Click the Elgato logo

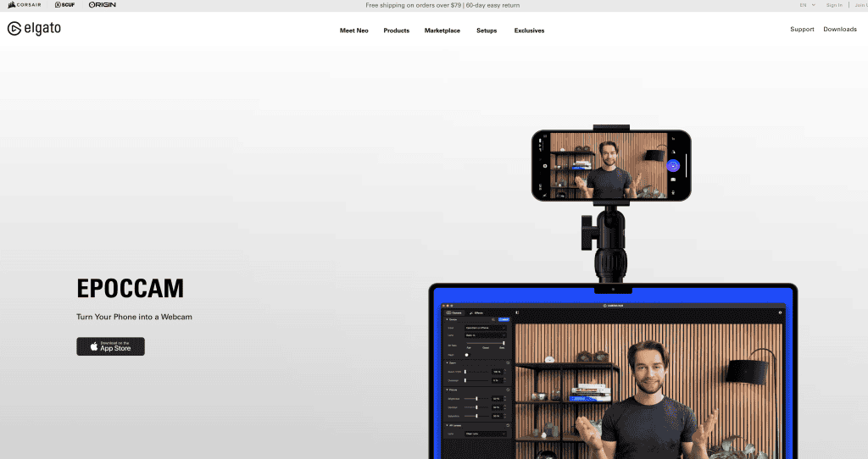click(34, 29)
